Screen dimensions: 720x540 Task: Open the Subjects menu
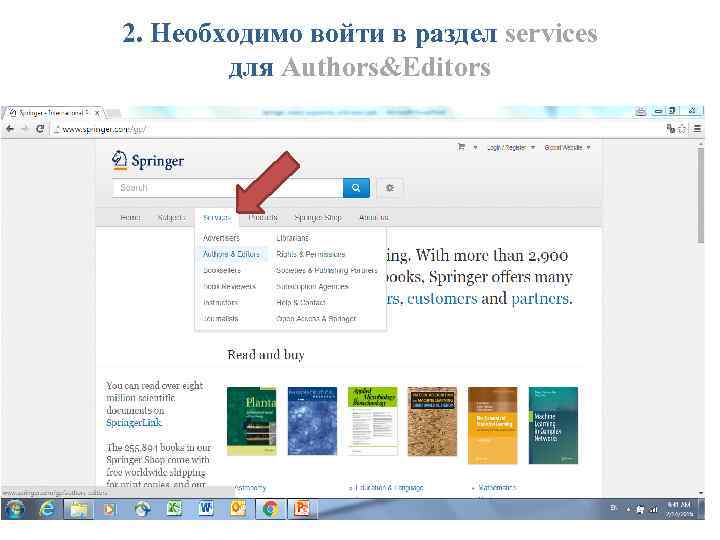171,217
